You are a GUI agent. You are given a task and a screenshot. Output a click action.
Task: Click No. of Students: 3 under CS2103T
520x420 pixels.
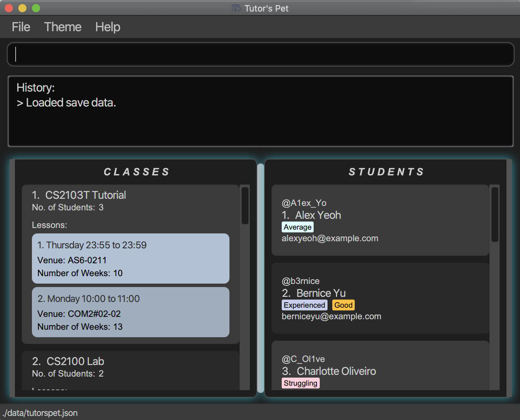pyautogui.click(x=68, y=207)
